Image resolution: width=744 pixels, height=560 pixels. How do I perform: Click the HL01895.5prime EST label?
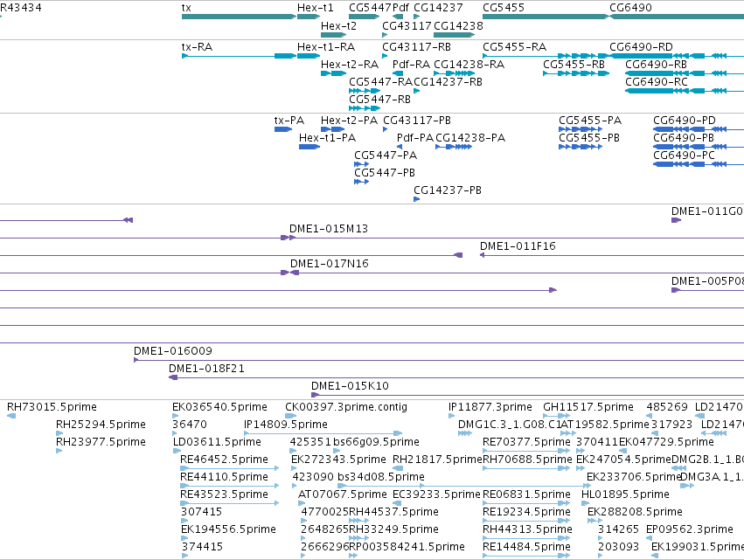pyautogui.click(x=625, y=495)
